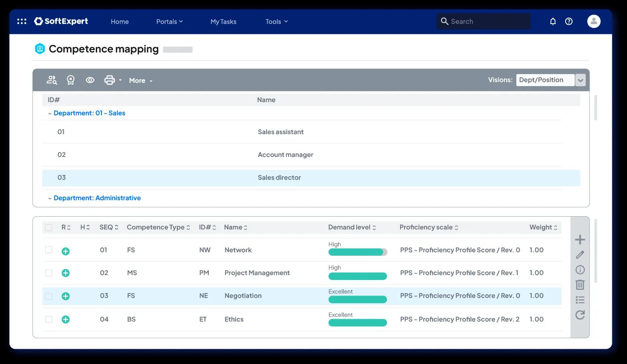
Task: Select the Account manager position row
Action: coord(302,155)
